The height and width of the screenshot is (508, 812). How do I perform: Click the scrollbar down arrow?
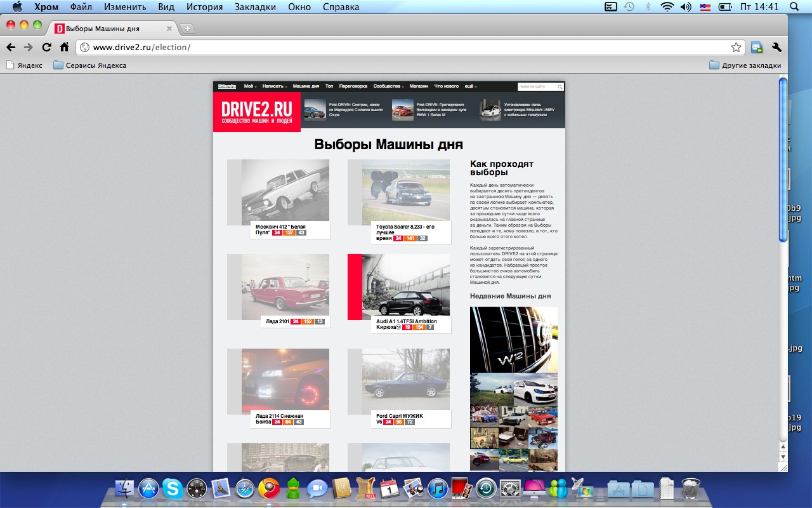pos(783,457)
